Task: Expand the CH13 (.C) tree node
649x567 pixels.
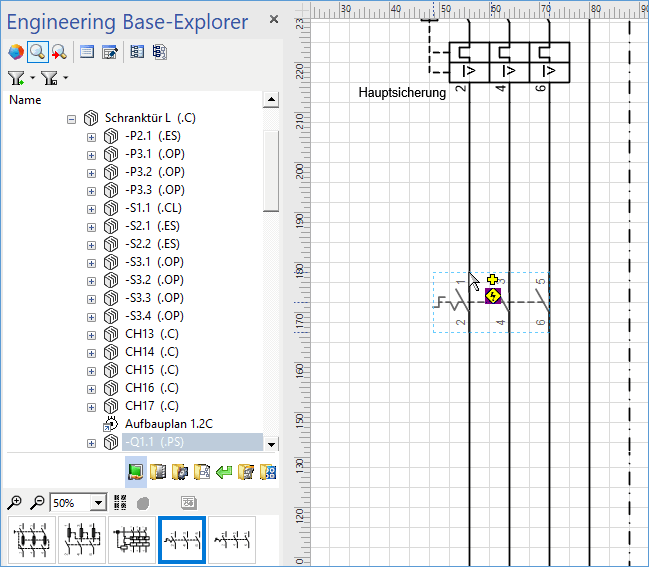Action: (x=92, y=334)
